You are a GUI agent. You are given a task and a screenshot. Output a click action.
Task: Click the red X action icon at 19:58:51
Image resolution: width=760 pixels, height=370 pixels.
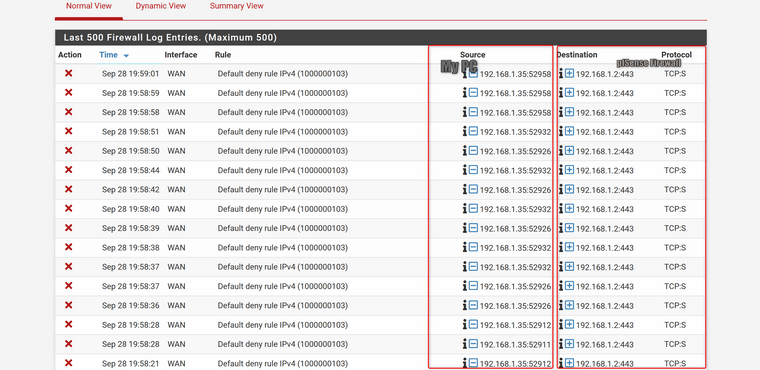click(x=69, y=131)
